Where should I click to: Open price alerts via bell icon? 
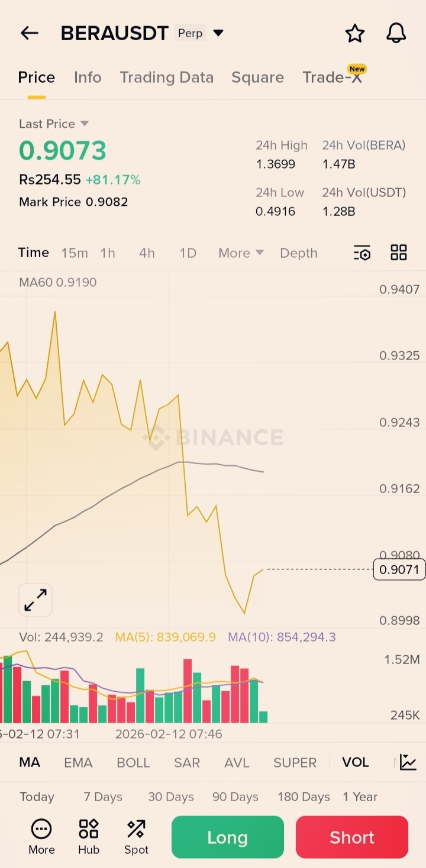[396, 33]
